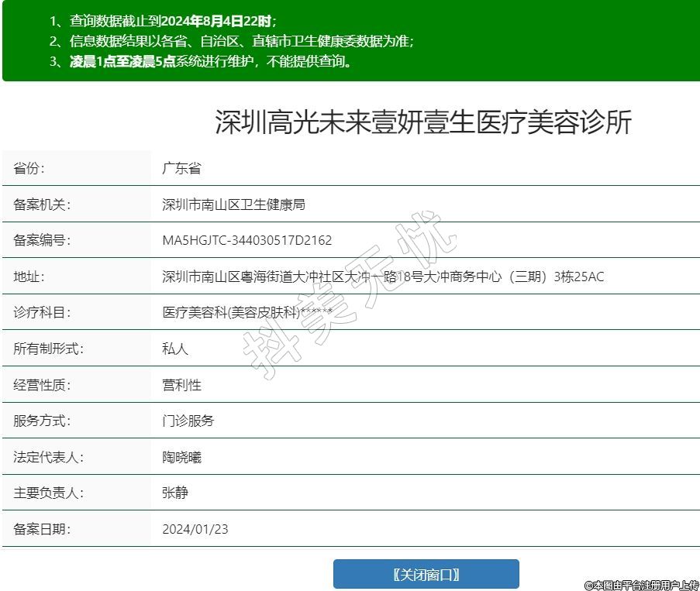Click the system maintenance notice line
This screenshot has width=700, height=591.
coord(201,62)
